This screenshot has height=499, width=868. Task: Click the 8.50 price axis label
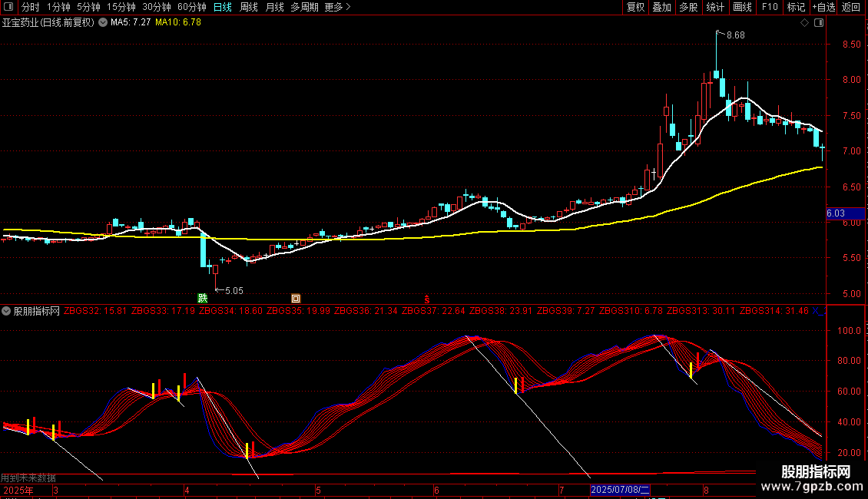point(851,45)
